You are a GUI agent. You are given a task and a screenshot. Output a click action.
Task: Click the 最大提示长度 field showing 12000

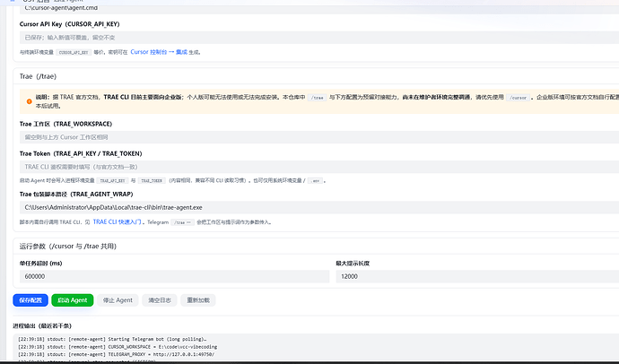tap(477, 276)
